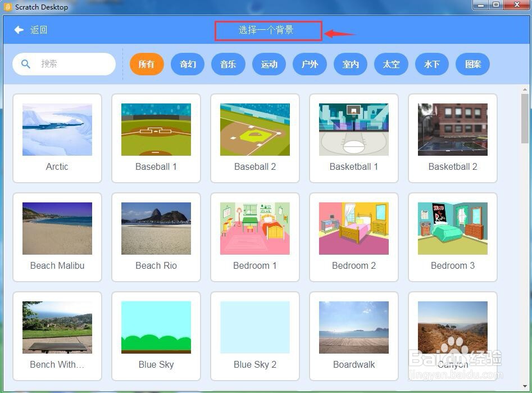Close the Scratch Desktop window
Viewport: 532px width, 393px height.
[517, 4]
